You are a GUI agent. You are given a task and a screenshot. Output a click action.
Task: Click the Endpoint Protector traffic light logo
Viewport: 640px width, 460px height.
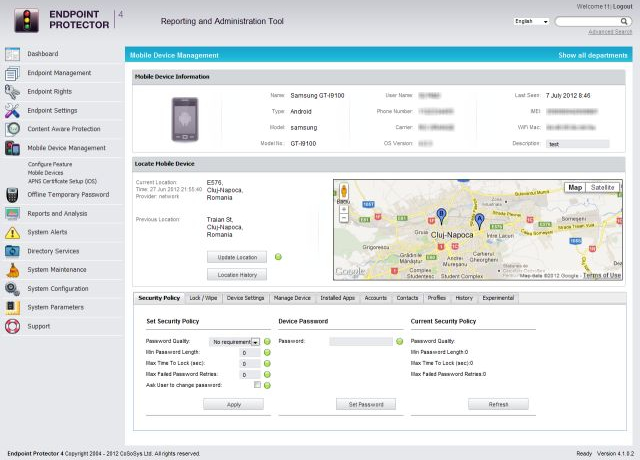27,20
